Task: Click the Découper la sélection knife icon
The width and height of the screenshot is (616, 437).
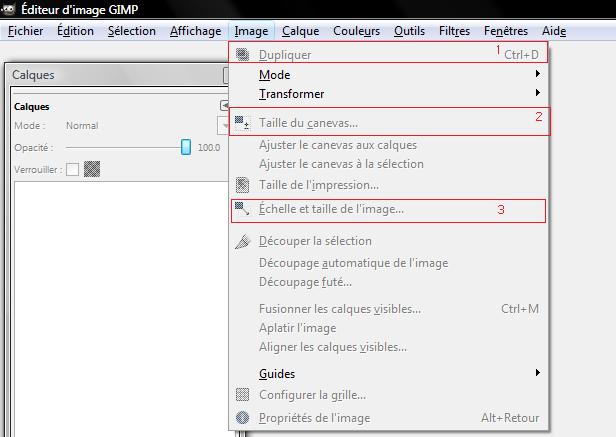Action: coord(242,241)
